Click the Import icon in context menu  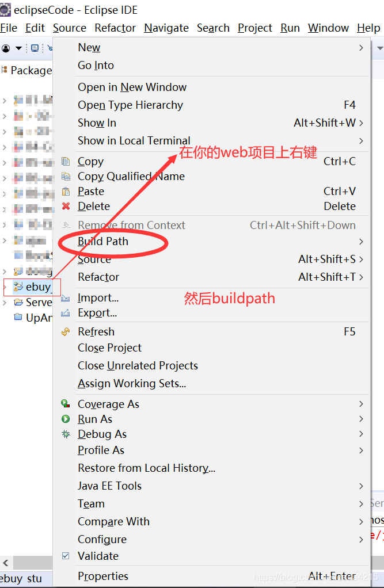(65, 298)
